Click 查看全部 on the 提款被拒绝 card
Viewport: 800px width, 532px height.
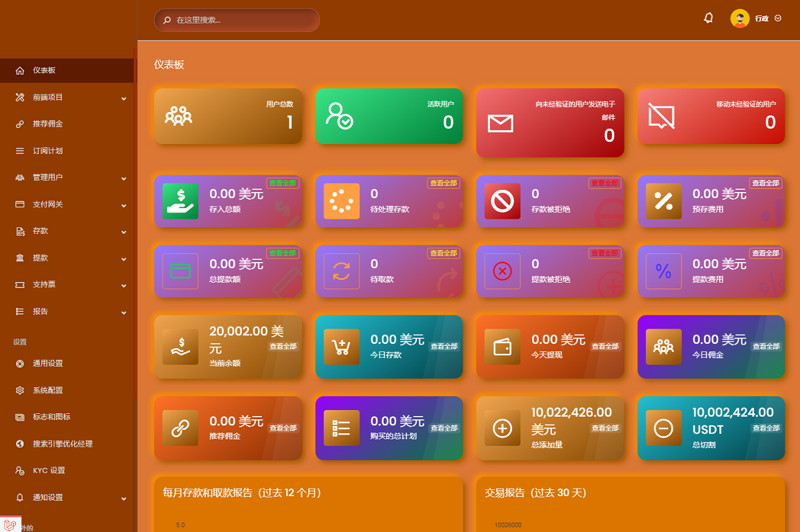click(x=605, y=253)
